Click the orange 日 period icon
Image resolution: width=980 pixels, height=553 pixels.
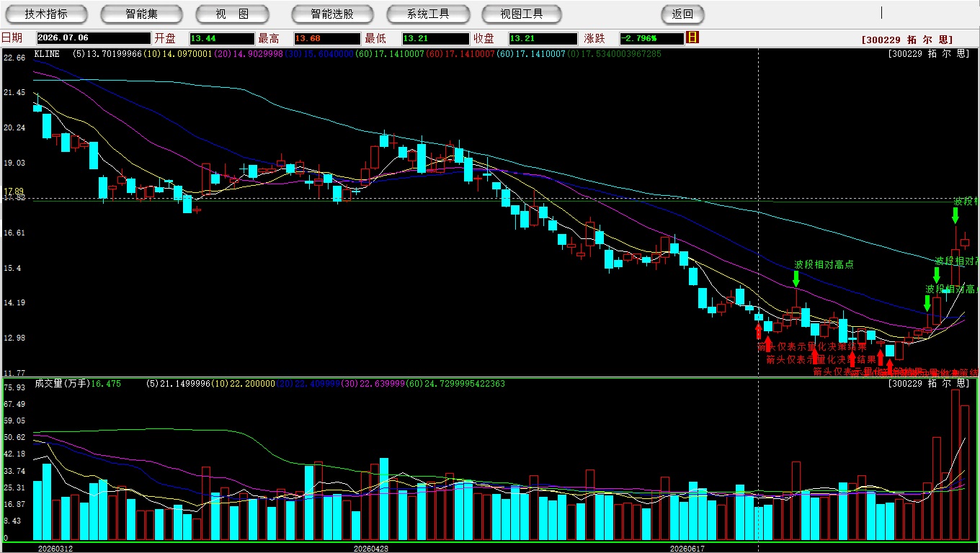click(692, 37)
